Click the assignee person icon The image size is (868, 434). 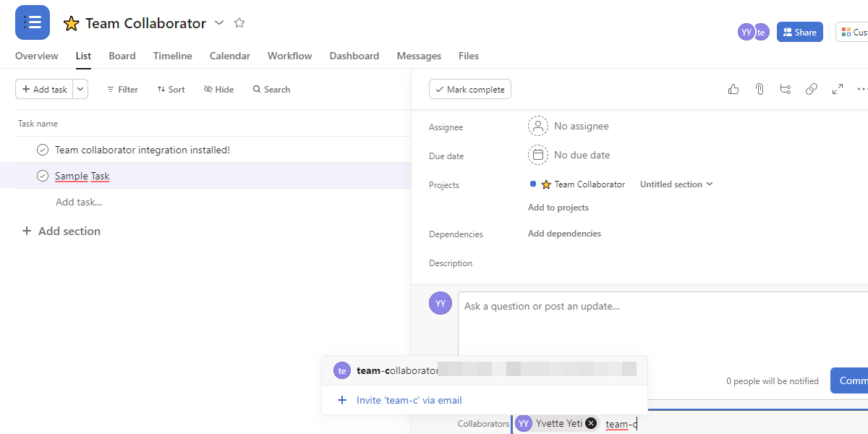click(x=538, y=126)
